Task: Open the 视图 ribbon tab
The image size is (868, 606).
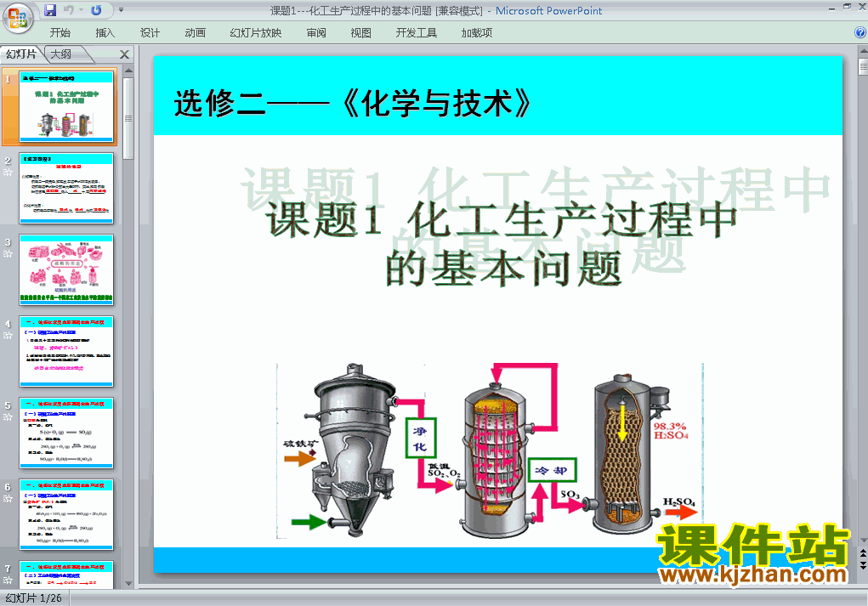Action: pyautogui.click(x=361, y=32)
